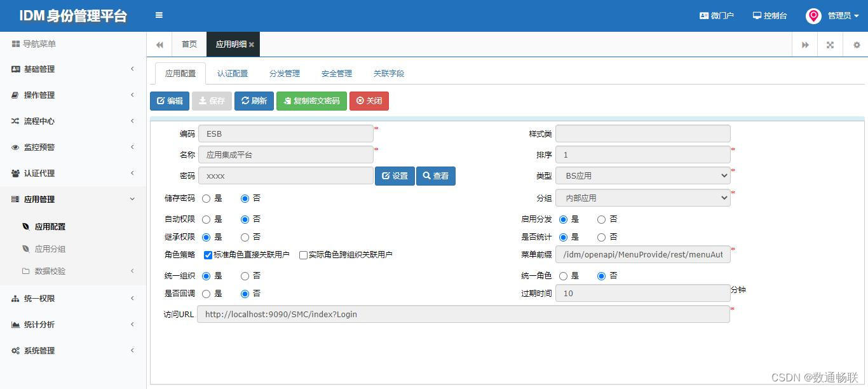Click the tab scroll-right double arrow
The height and width of the screenshot is (389, 868).
tap(805, 45)
